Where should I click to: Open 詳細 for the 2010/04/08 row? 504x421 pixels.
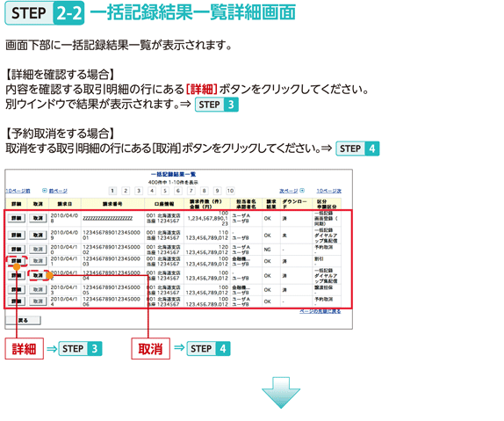(x=17, y=218)
